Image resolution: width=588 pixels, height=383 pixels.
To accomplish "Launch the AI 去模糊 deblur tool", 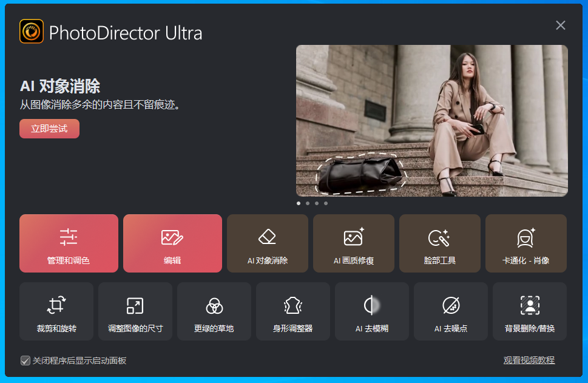I will pos(372,311).
